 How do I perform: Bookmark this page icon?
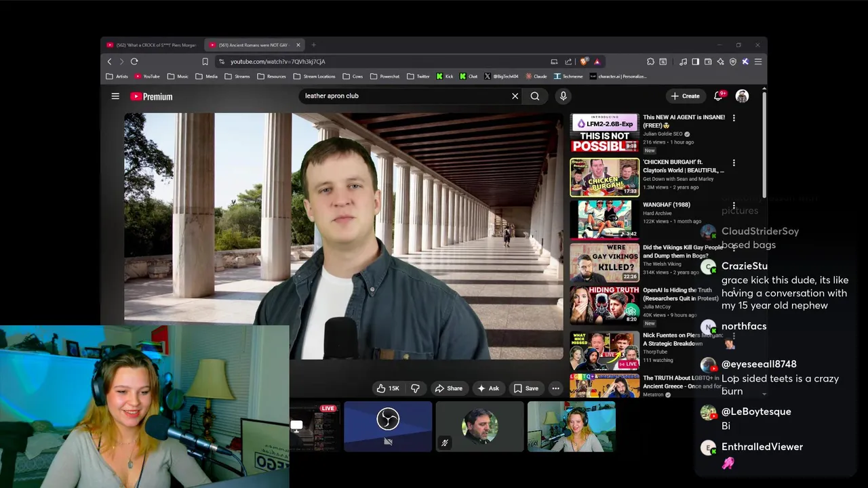point(205,62)
